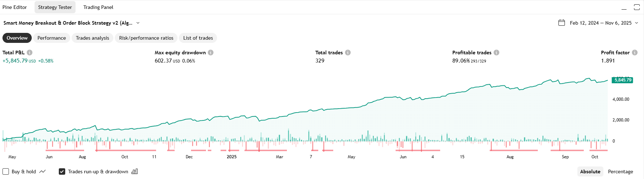Click the Total trades info icon
The width and height of the screenshot is (644, 179).
pos(348,53)
